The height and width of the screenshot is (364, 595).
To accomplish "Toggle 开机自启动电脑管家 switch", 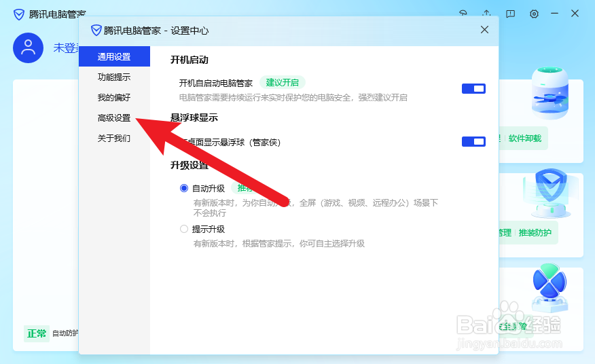I will tap(473, 88).
